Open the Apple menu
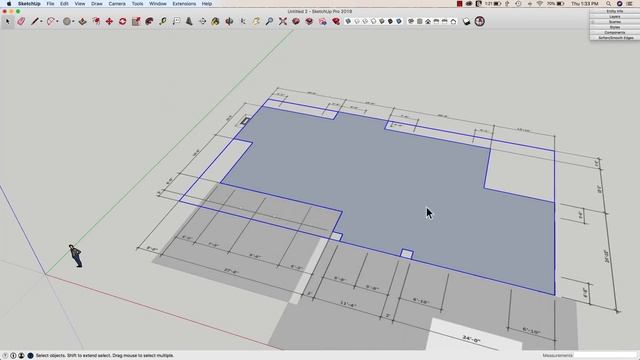 coord(9,4)
